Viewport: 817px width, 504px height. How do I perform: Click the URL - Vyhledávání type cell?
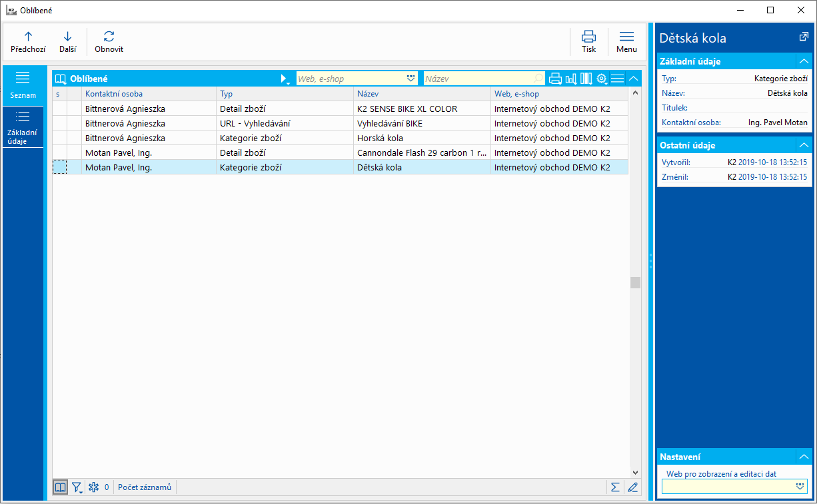tap(284, 123)
